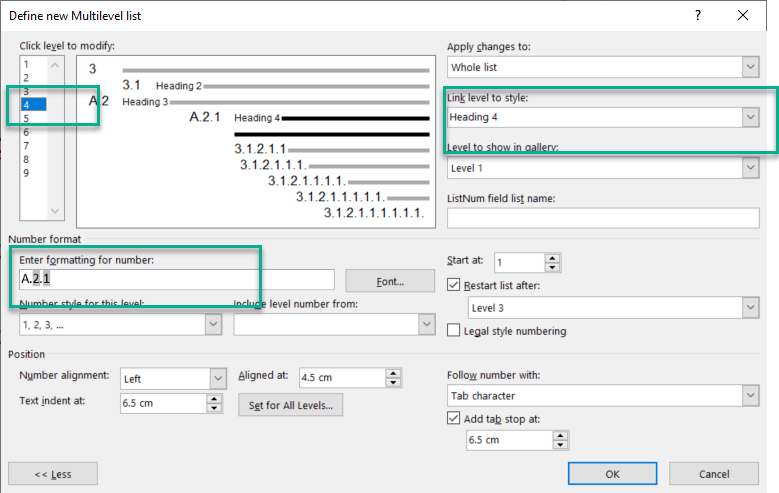
Task: Click the Enter formatting for number field
Action: [176, 279]
